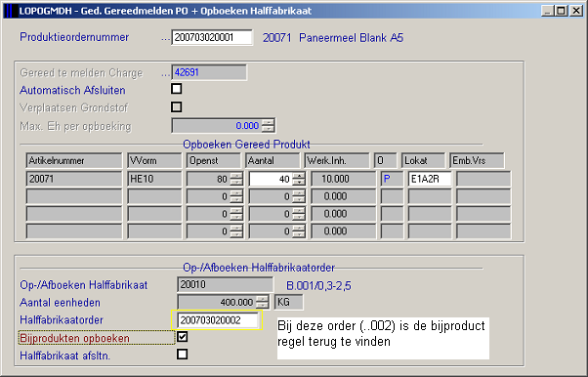Toggle the Verplaatsen Grondstof checkbox

coord(176,106)
